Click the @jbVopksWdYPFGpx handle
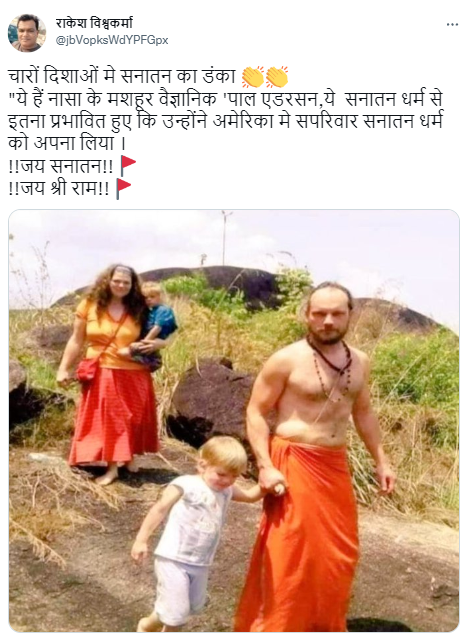This screenshot has width=470, height=644. click(x=112, y=40)
